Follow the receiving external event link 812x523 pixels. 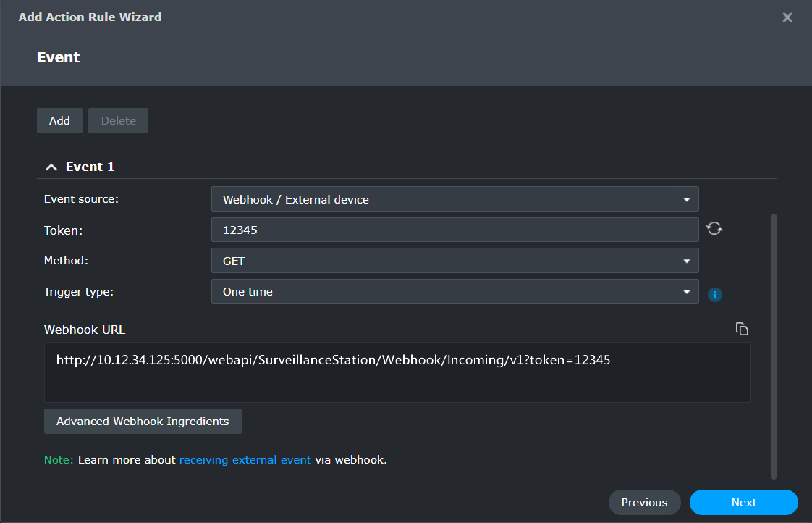[245, 459]
